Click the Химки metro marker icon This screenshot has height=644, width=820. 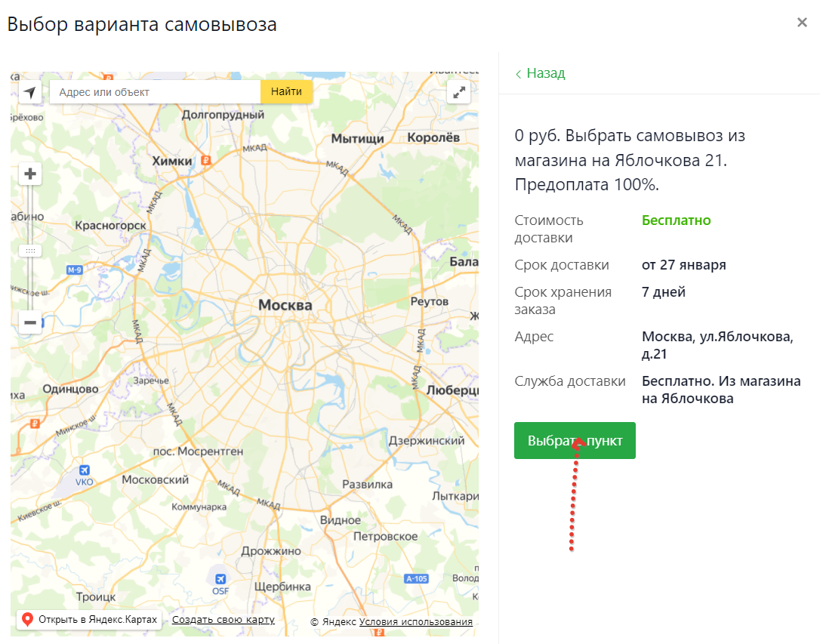[x=207, y=160]
